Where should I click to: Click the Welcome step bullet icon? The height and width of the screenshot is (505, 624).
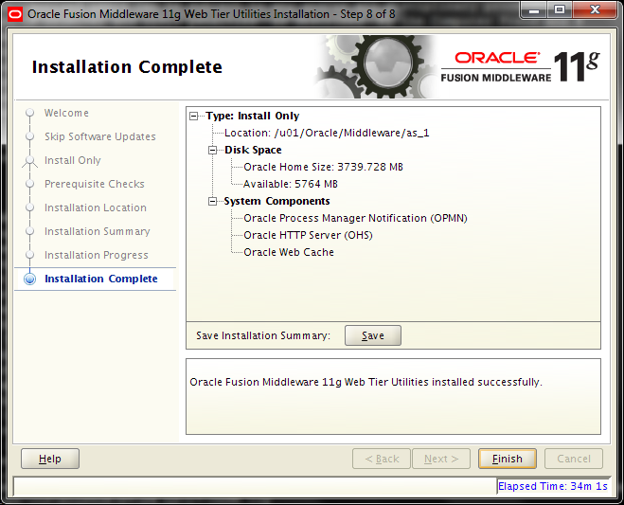(30, 113)
